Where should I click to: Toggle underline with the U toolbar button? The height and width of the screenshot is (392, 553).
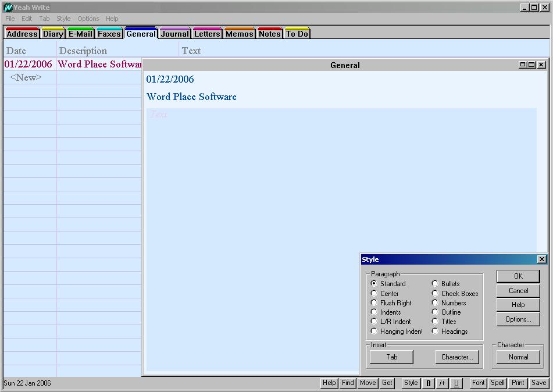456,383
